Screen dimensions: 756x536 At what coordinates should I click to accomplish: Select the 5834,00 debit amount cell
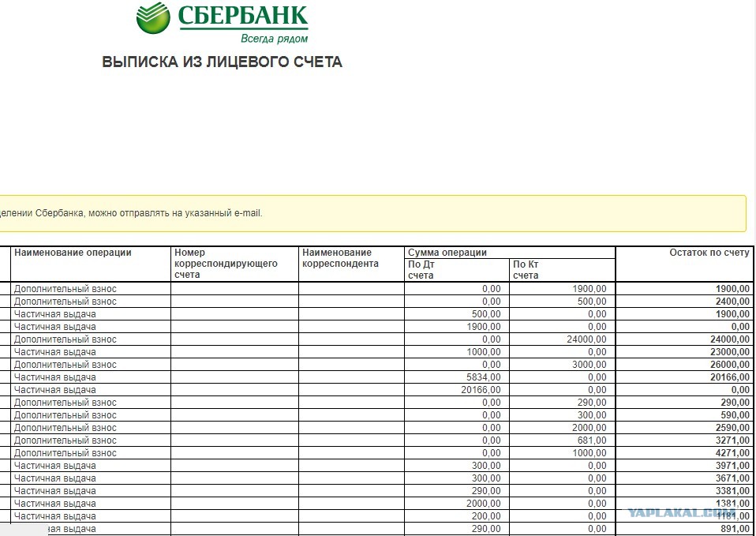pyautogui.click(x=484, y=377)
